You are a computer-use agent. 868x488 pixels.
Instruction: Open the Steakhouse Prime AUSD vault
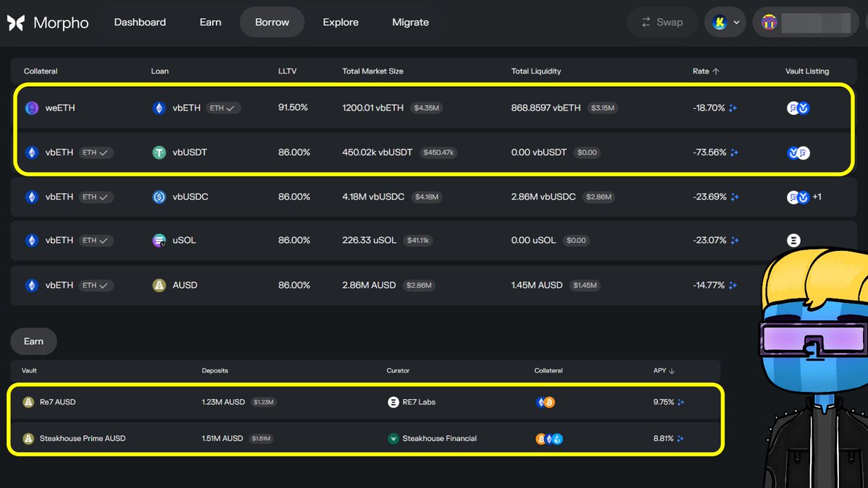(x=365, y=438)
